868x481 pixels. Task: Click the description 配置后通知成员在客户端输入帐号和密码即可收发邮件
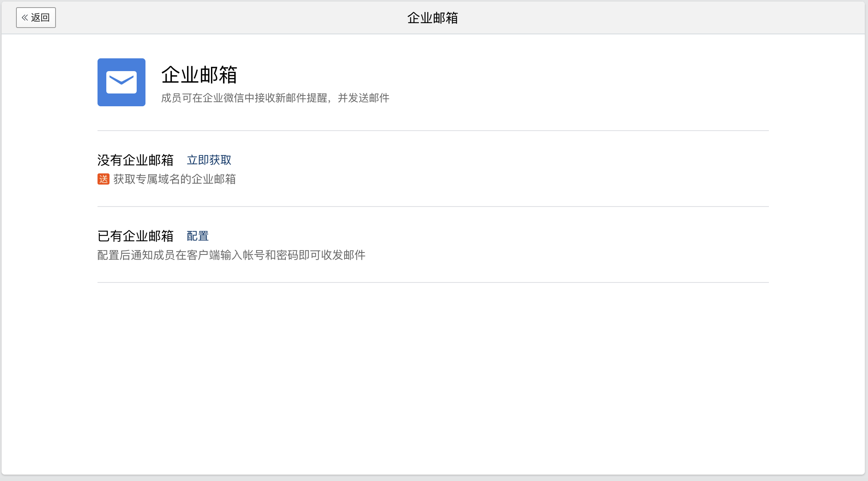tap(231, 255)
